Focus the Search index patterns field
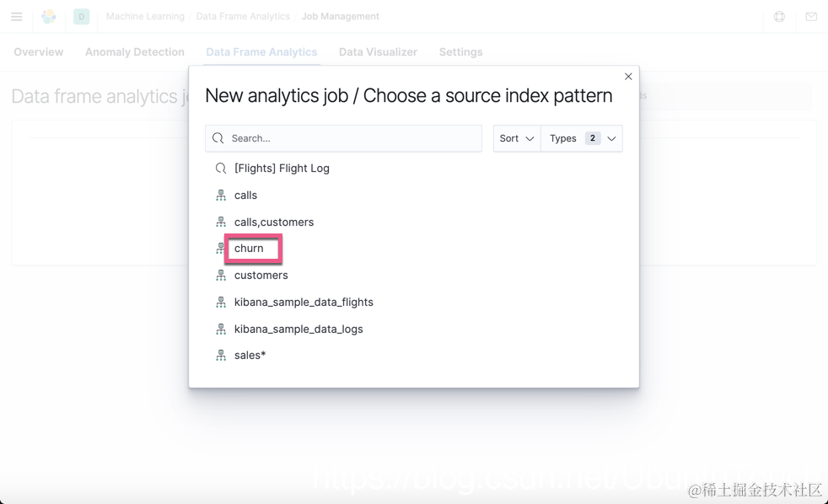The image size is (828, 504). tap(343, 138)
